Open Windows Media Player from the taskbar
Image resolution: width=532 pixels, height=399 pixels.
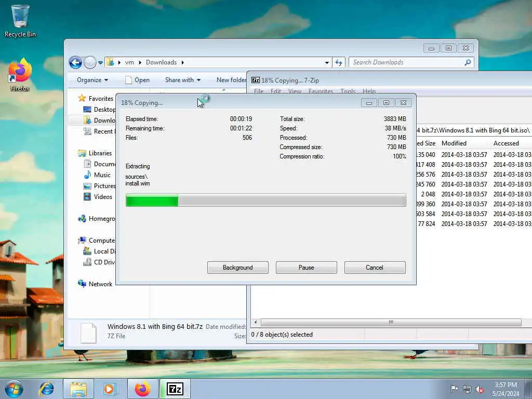(x=110, y=389)
